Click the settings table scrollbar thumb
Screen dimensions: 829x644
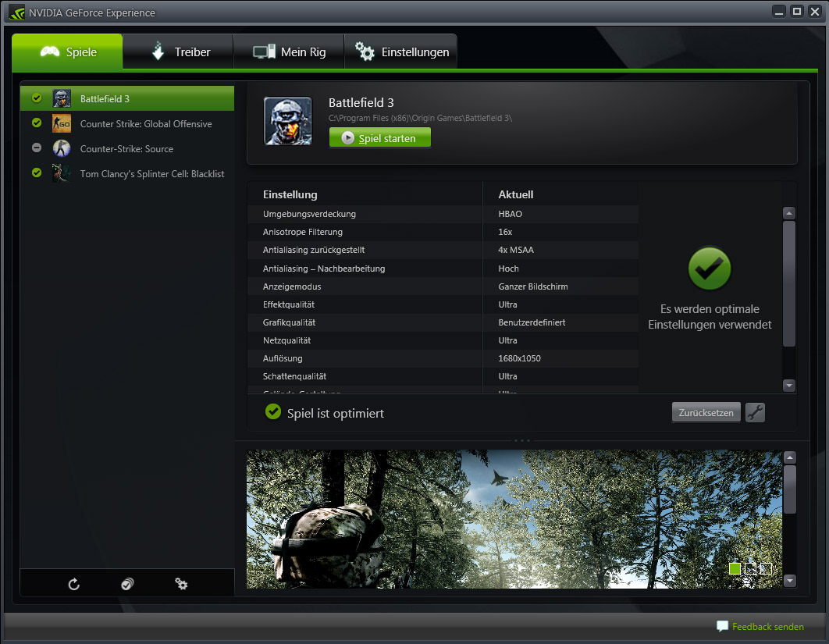point(789,284)
